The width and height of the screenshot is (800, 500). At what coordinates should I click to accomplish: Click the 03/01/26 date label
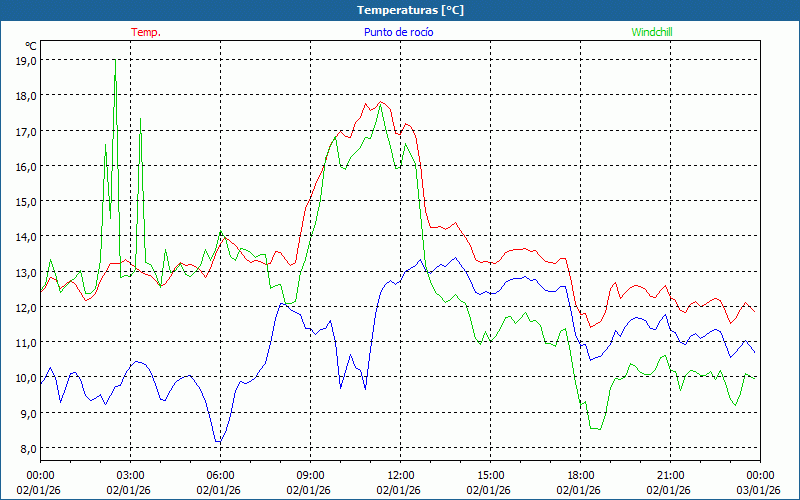(758, 490)
